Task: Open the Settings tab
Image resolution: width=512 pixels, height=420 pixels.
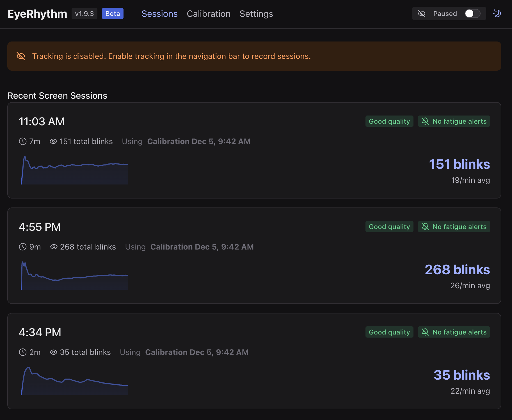Action: point(256,14)
